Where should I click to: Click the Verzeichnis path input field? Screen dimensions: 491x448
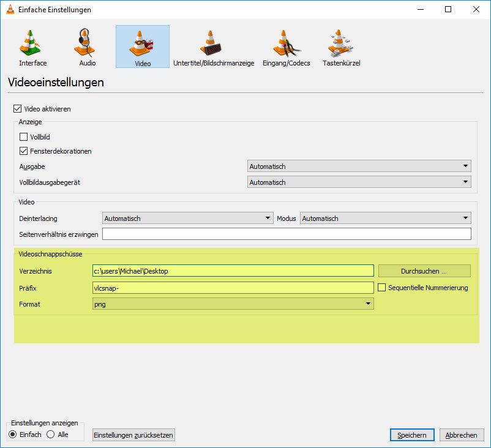coord(233,271)
